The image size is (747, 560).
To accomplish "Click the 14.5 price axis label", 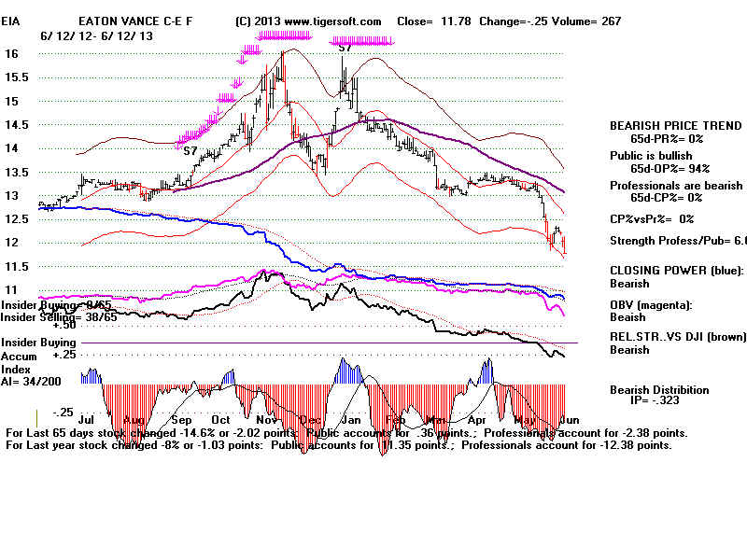I will (14, 124).
